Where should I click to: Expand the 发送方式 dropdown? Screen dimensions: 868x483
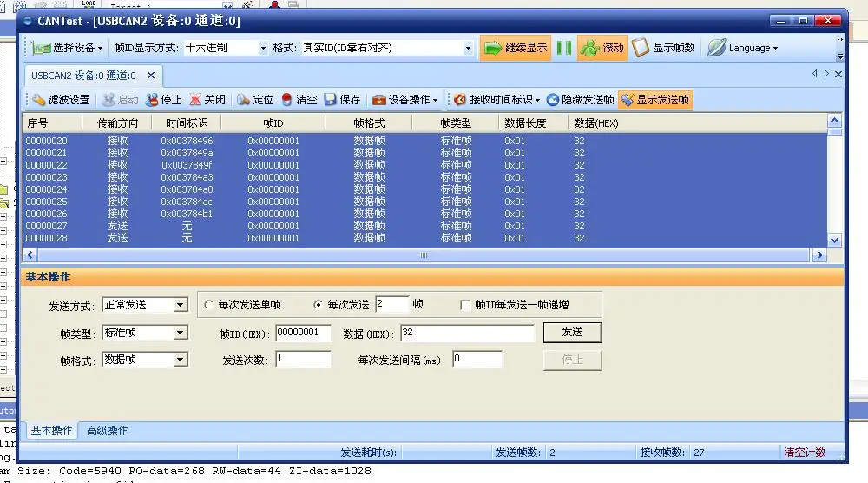click(180, 305)
